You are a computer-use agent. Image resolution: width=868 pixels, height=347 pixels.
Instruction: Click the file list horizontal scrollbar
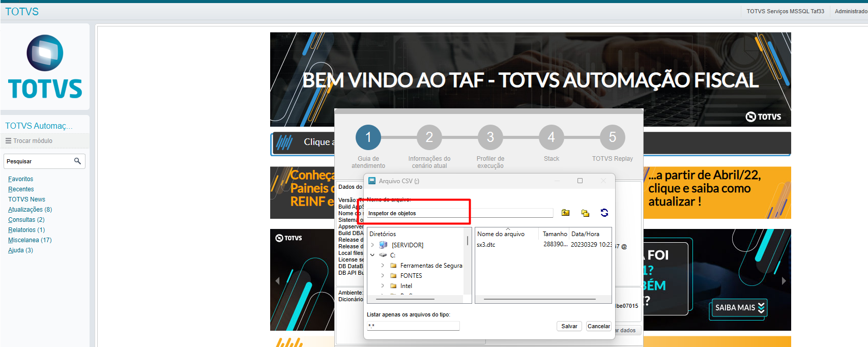[x=539, y=299]
